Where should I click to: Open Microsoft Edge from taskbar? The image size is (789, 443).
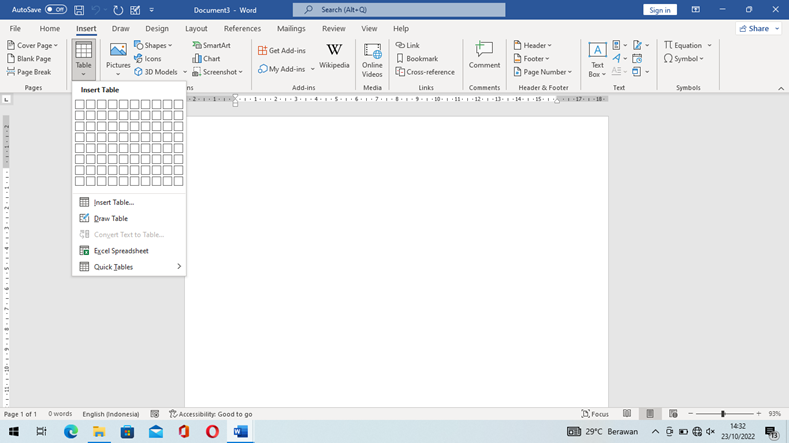tap(71, 431)
